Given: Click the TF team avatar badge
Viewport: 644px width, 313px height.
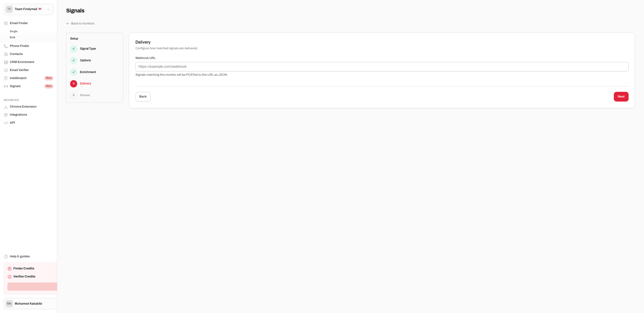Looking at the screenshot, I should pos(9,9).
